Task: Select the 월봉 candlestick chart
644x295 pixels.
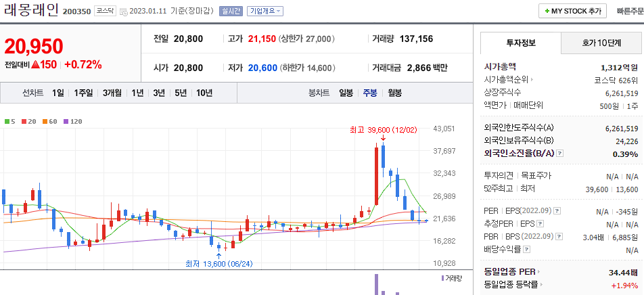Action: point(394,93)
